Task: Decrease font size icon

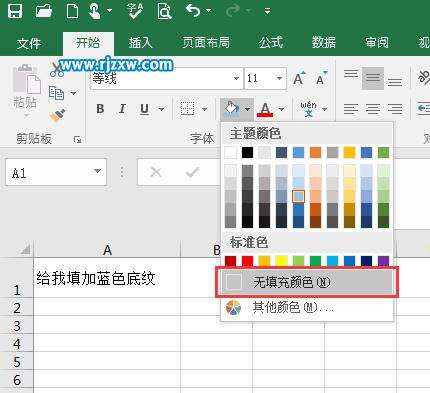Action: point(321,78)
